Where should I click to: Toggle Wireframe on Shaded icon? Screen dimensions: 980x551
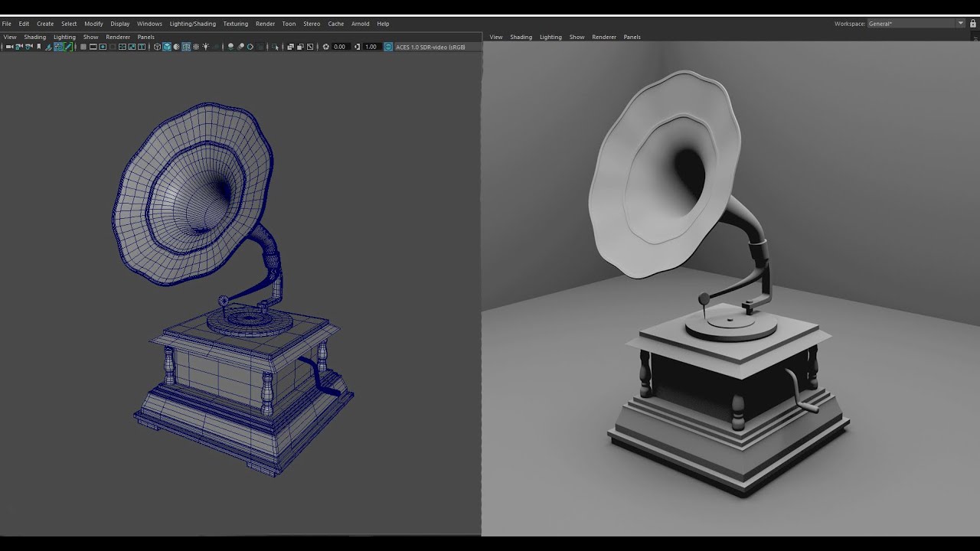coord(186,47)
